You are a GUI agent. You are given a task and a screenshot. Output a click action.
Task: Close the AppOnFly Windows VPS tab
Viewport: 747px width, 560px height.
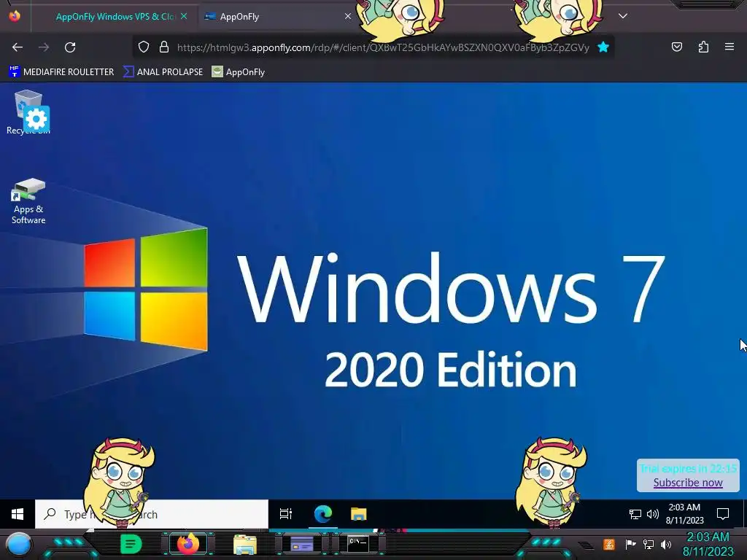184,16
